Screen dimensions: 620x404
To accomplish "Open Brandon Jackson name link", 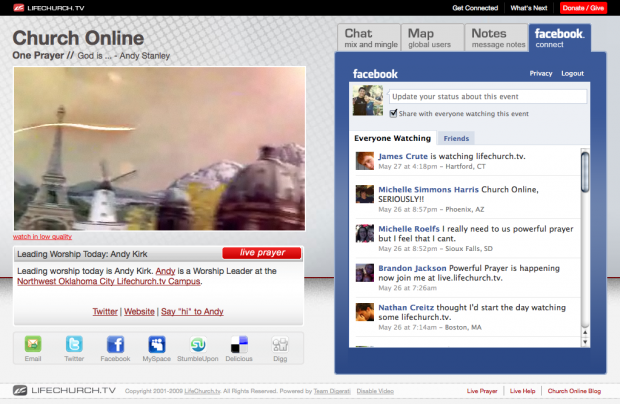I will (412, 268).
